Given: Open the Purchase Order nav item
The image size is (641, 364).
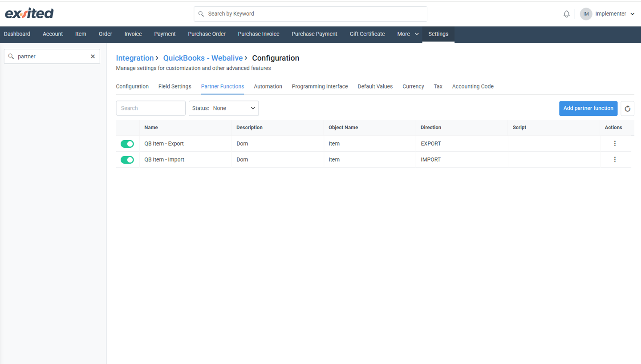Looking at the screenshot, I should tap(207, 34).
